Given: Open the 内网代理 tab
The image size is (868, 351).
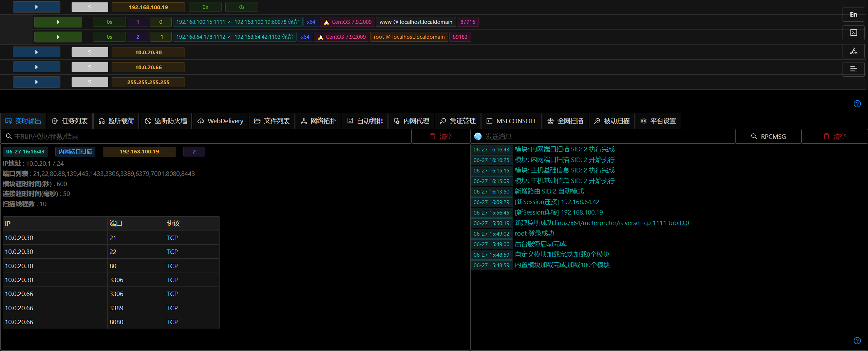Looking at the screenshot, I should (411, 121).
